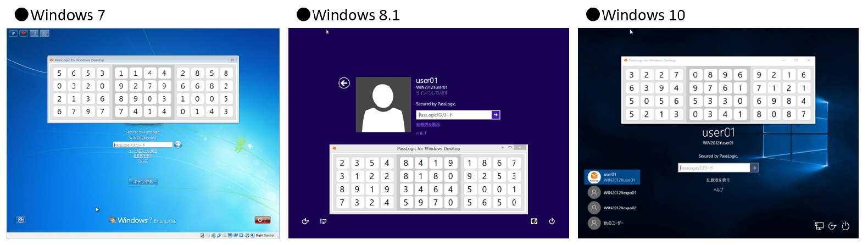Click the Windows 8.1 back arrow circle
868x245 pixels.
(344, 83)
